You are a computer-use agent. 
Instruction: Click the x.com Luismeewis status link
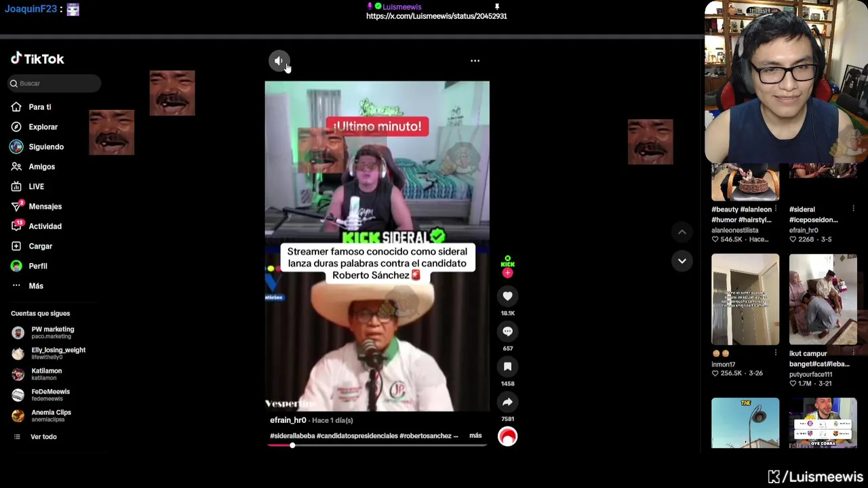point(437,16)
